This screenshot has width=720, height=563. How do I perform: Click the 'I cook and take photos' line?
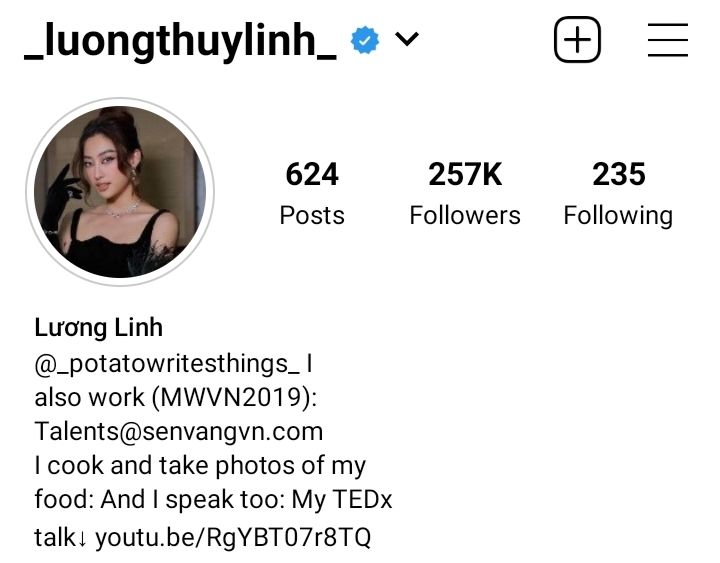point(200,466)
